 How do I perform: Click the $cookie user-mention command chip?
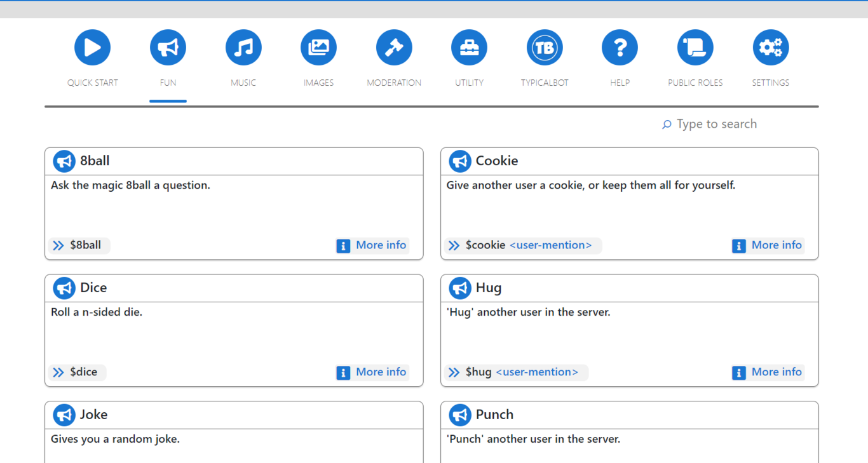pos(522,245)
